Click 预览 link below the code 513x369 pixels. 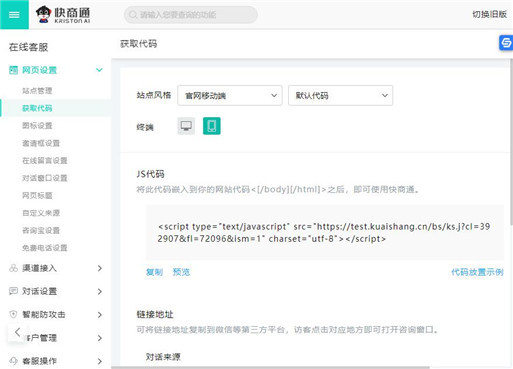pyautogui.click(x=181, y=272)
